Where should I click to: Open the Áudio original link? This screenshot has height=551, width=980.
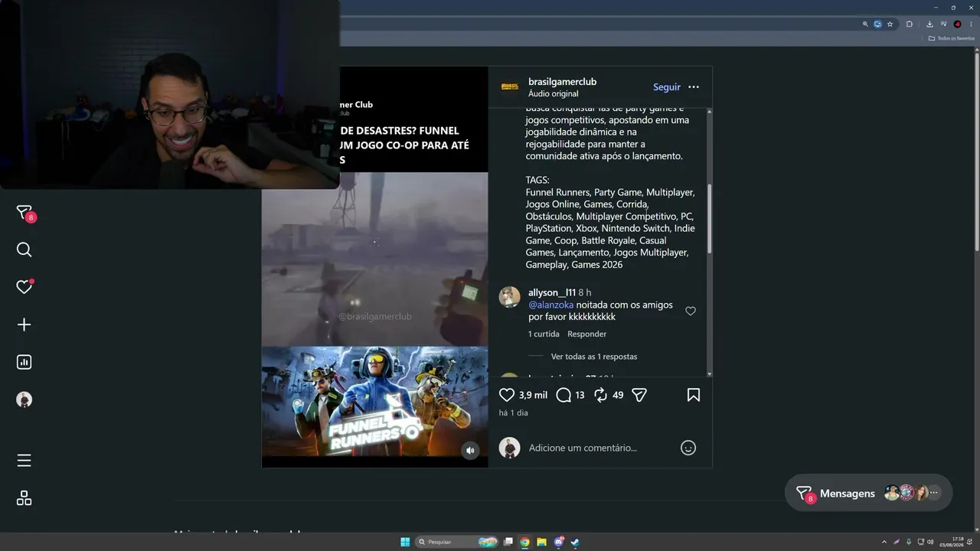pos(554,93)
